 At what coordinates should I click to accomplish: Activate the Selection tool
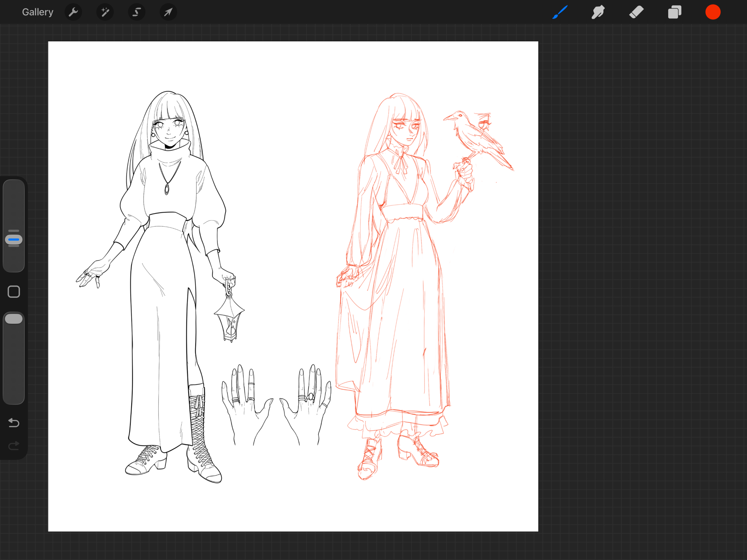[137, 12]
